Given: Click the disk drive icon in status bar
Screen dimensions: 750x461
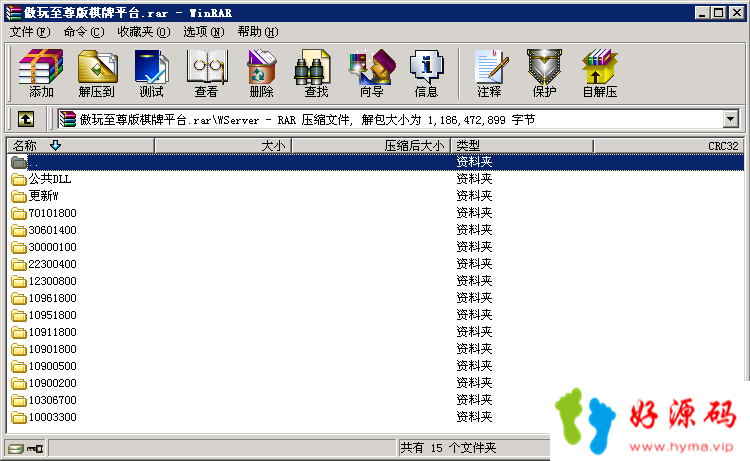Looking at the screenshot, I should 16,449.
